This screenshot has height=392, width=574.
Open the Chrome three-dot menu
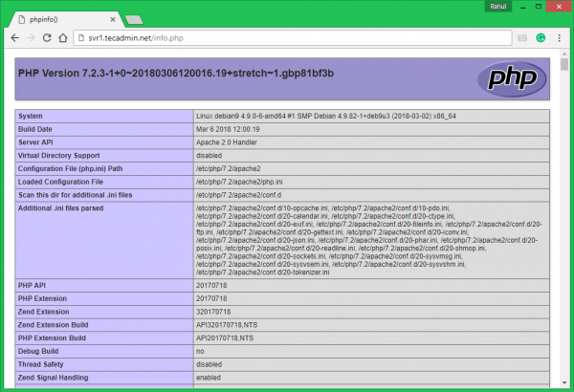[x=560, y=38]
